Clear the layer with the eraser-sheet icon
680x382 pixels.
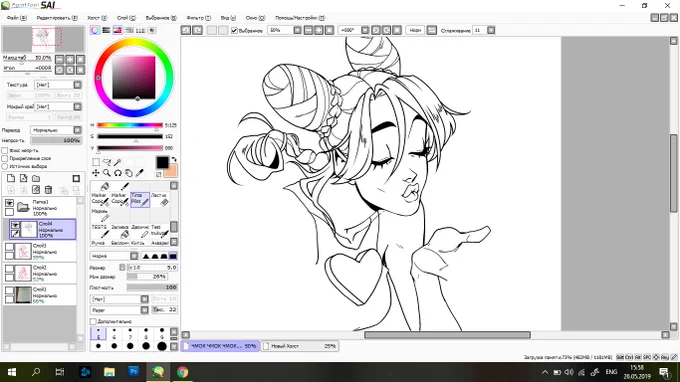[x=36, y=189]
